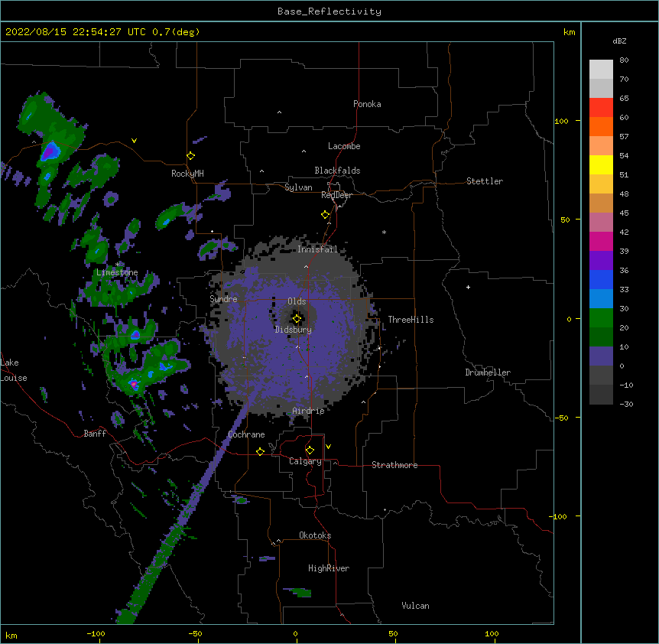The image size is (659, 644).
Task: Click the Ponoka city label
Action: (x=367, y=104)
